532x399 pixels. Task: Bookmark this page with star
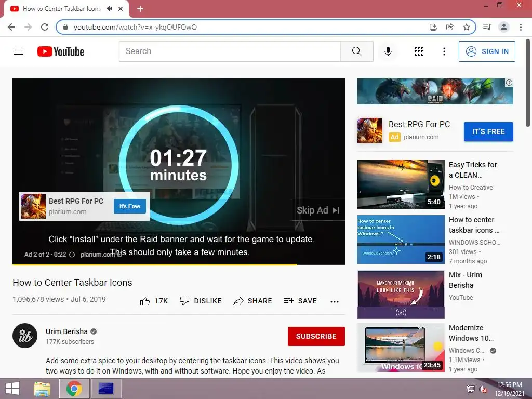467,27
